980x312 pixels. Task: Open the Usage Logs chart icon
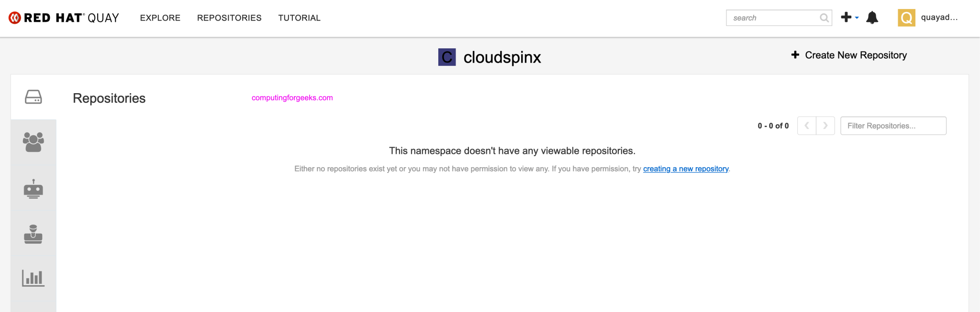pos(33,278)
